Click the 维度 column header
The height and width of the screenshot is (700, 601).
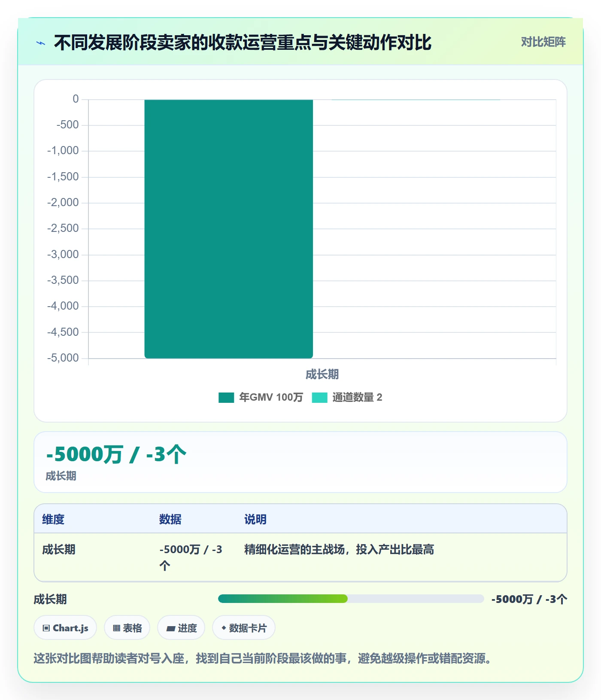53,519
